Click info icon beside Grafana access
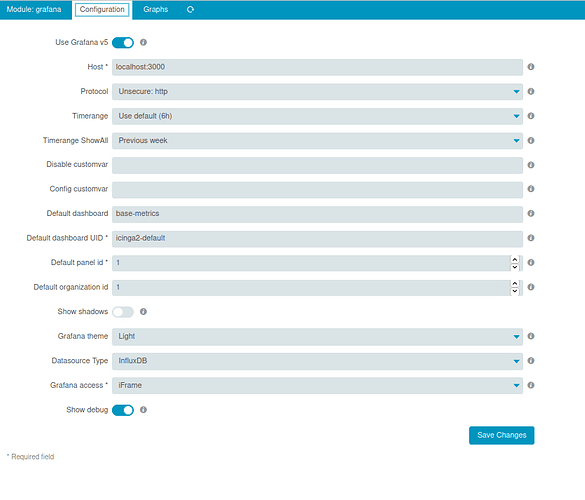Image resolution: width=585 pixels, height=500 pixels. point(531,385)
